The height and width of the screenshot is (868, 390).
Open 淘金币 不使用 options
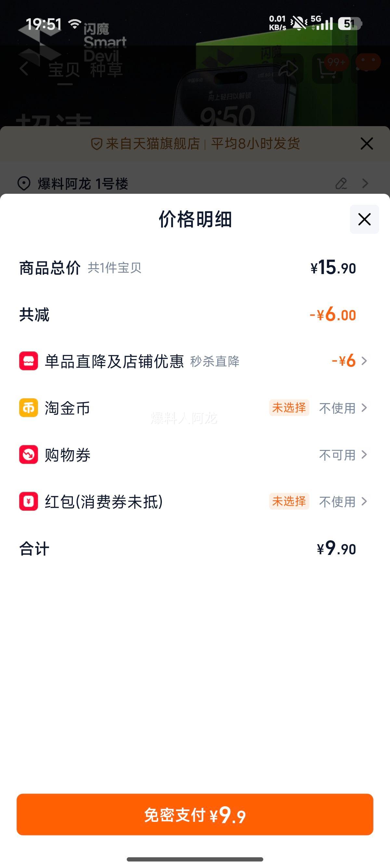coord(343,408)
